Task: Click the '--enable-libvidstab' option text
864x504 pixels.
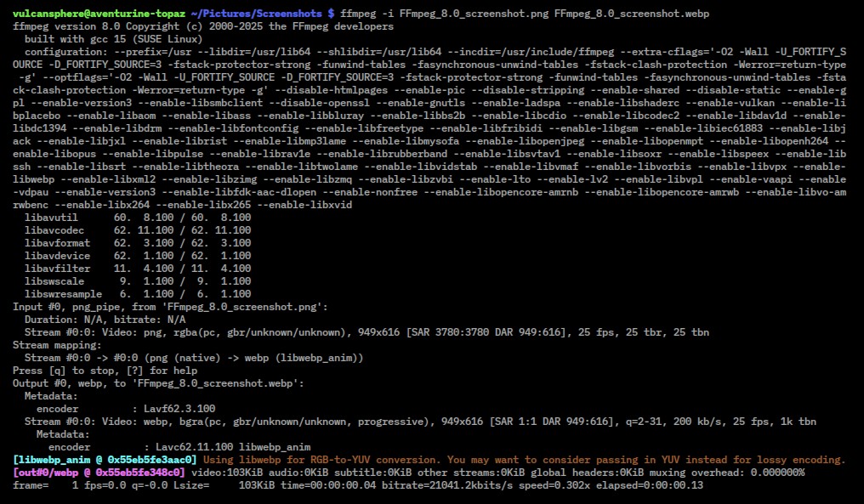Action: pyautogui.click(x=420, y=166)
